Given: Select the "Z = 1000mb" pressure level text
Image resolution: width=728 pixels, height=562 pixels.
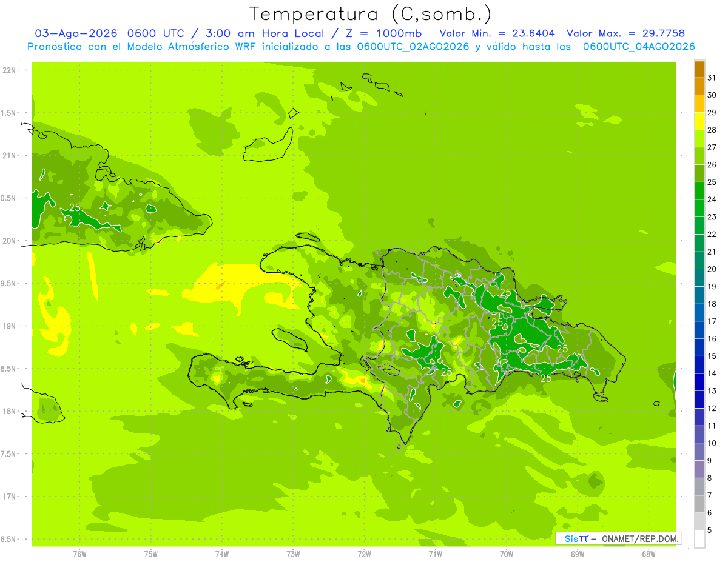Looking at the screenshot, I should [x=384, y=33].
